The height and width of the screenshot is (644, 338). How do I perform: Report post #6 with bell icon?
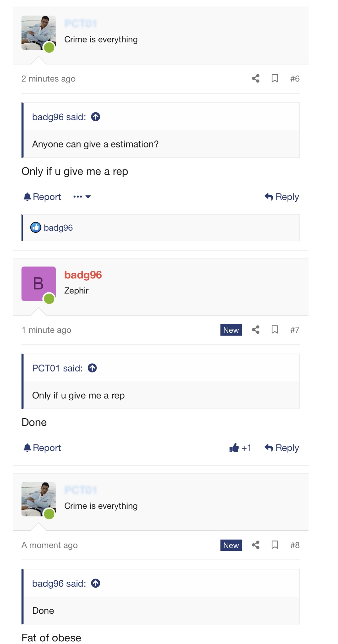(42, 197)
